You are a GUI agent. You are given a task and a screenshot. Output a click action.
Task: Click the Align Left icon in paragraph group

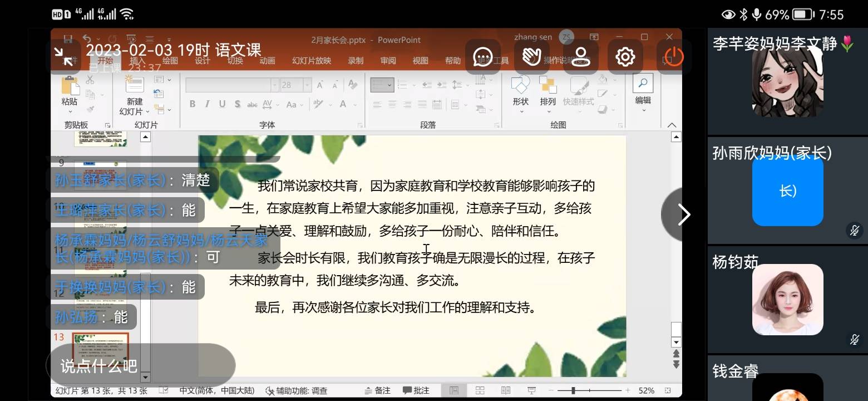click(377, 104)
